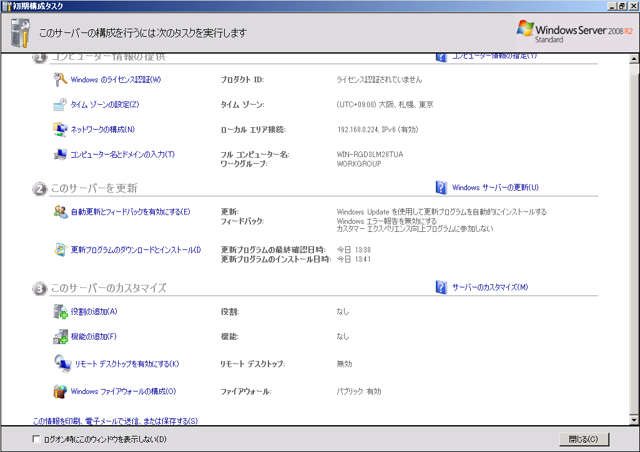Open サーバーのカスタマイズ(M) help link

point(490,287)
